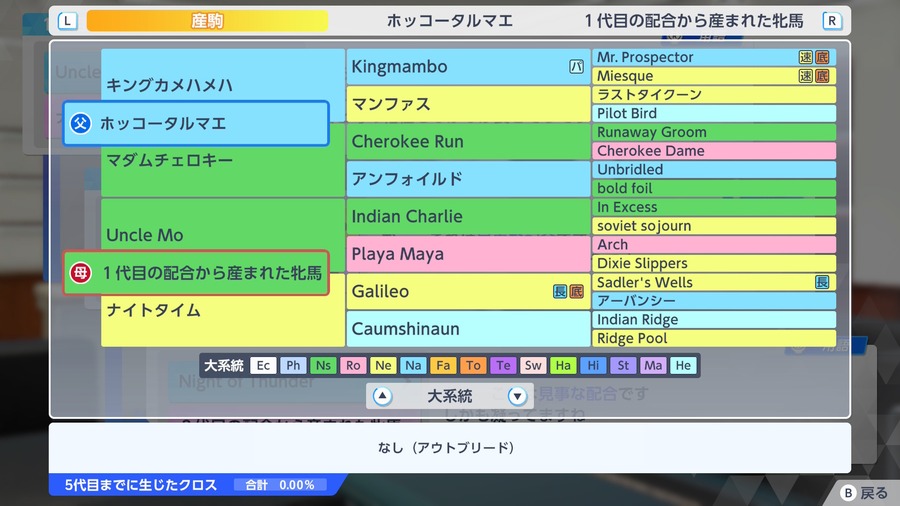
Task: Click the Arch ancestor row
Action: [x=714, y=244]
